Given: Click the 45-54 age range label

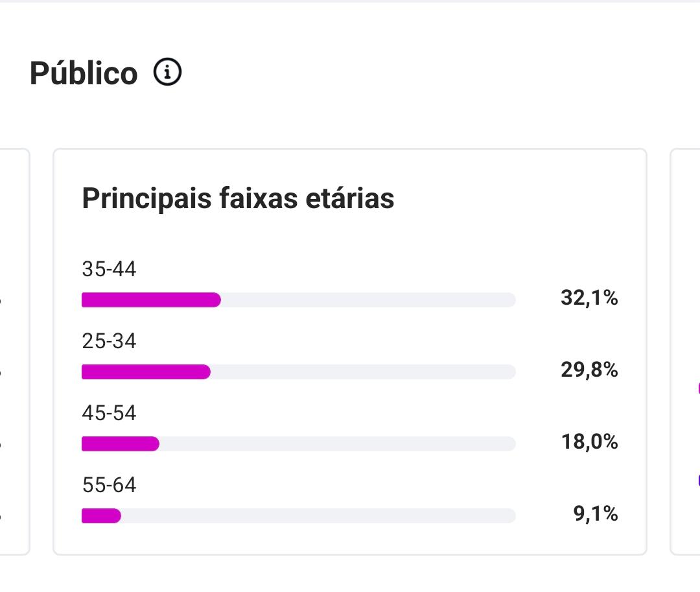Looking at the screenshot, I should point(109,413).
